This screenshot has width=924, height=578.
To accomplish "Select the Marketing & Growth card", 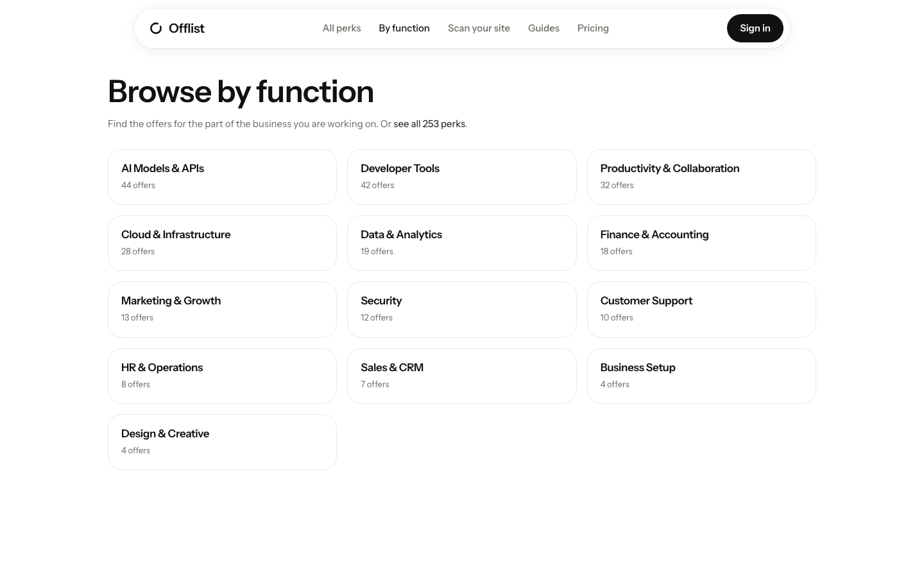I will point(222,310).
